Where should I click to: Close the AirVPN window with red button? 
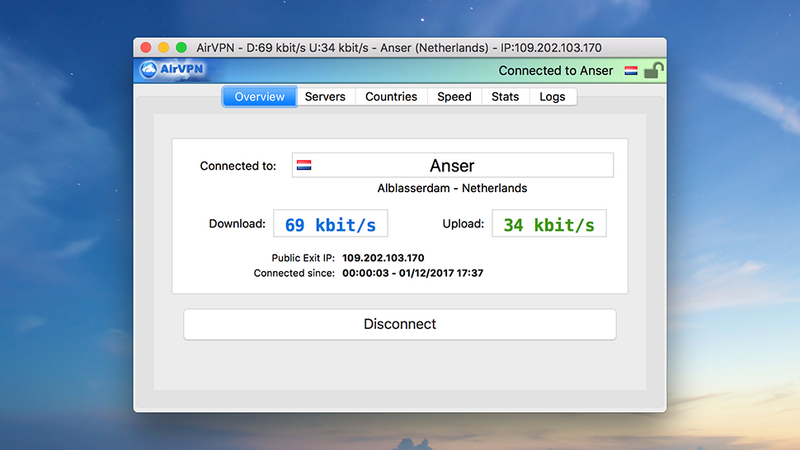146,47
